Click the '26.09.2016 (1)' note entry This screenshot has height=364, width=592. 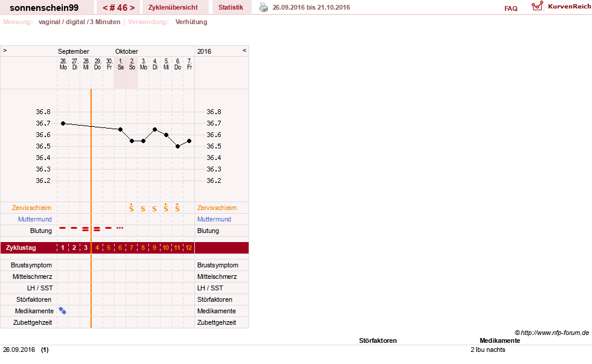[x=26, y=350]
